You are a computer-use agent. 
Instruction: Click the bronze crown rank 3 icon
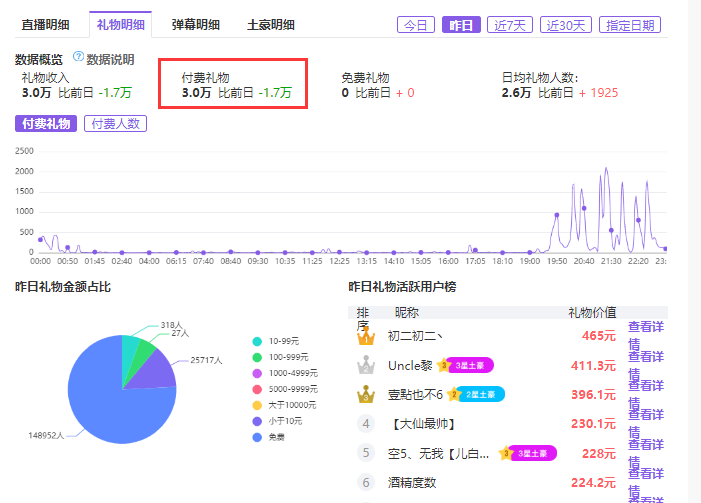pos(366,394)
